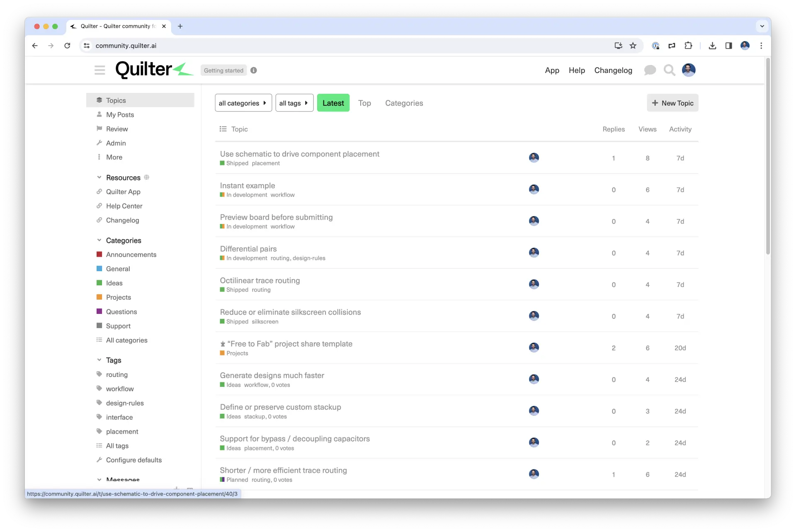The image size is (796, 532).
Task: Open the all categories dropdown
Action: pyautogui.click(x=243, y=103)
